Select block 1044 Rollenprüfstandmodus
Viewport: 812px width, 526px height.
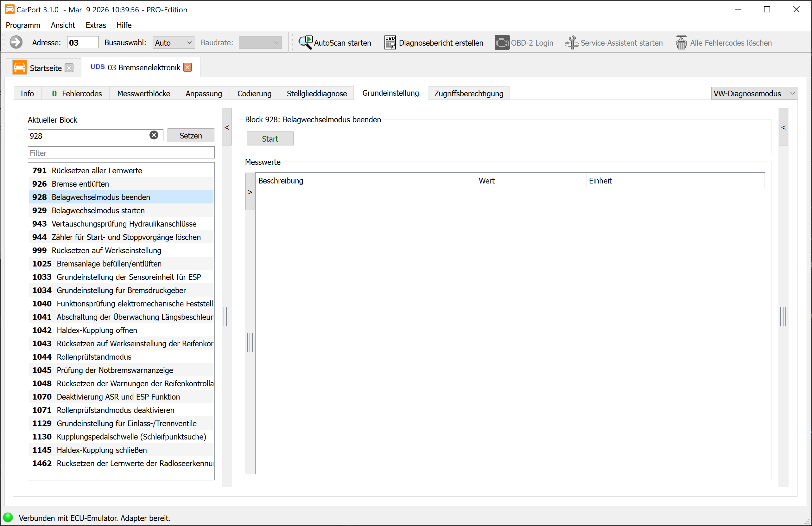point(121,357)
